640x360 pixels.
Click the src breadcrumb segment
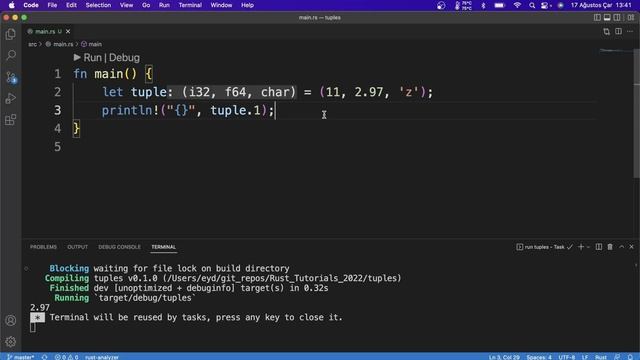coord(32,44)
